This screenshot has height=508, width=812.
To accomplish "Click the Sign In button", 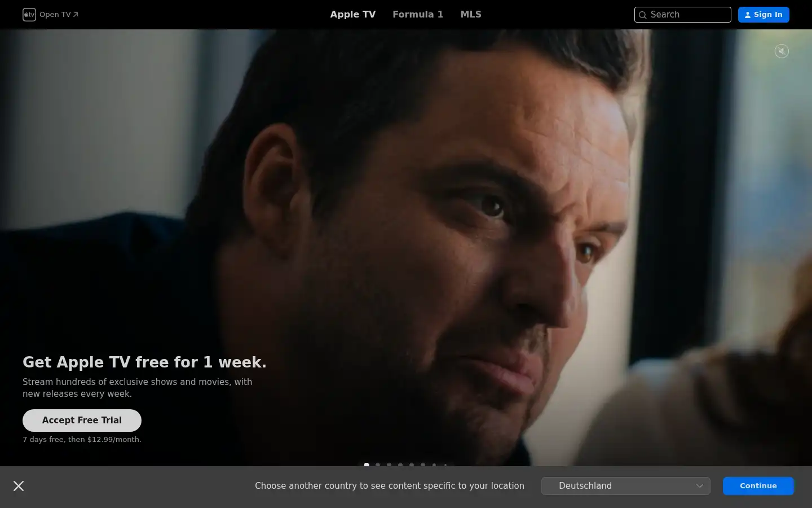I will [764, 15].
